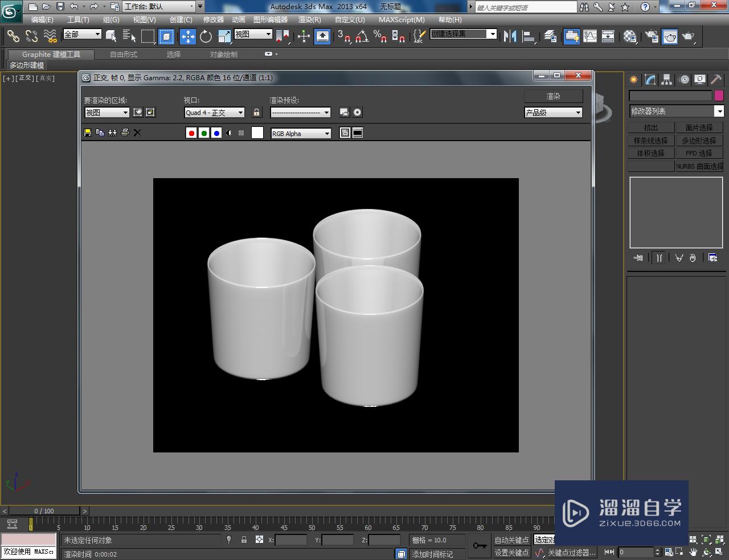Switch to the 对象绘制 ribbon tab
The image size is (729, 560).
tap(224, 55)
